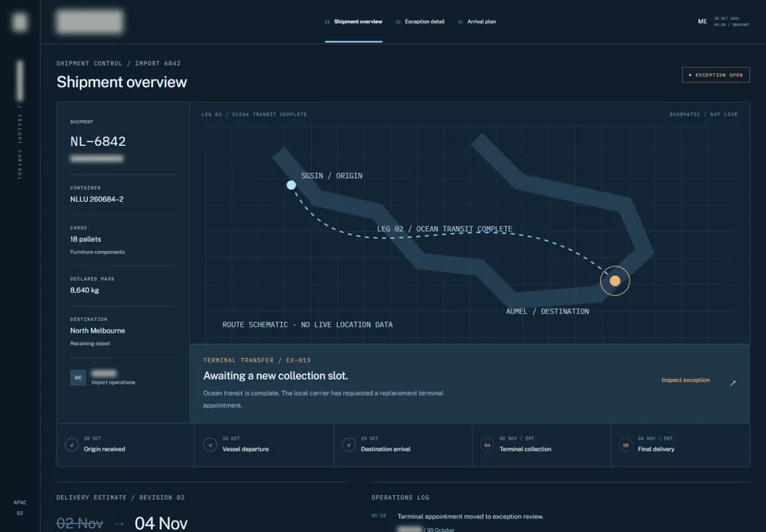Click the declared mass 8,640 kg
This screenshot has width=766, height=532.
pos(85,290)
